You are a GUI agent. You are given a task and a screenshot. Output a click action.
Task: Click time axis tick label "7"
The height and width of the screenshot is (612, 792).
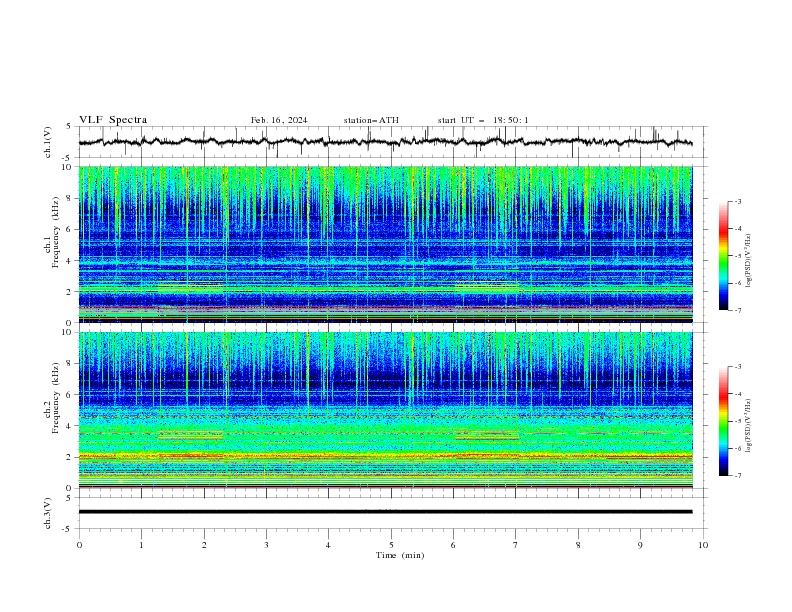(516, 545)
